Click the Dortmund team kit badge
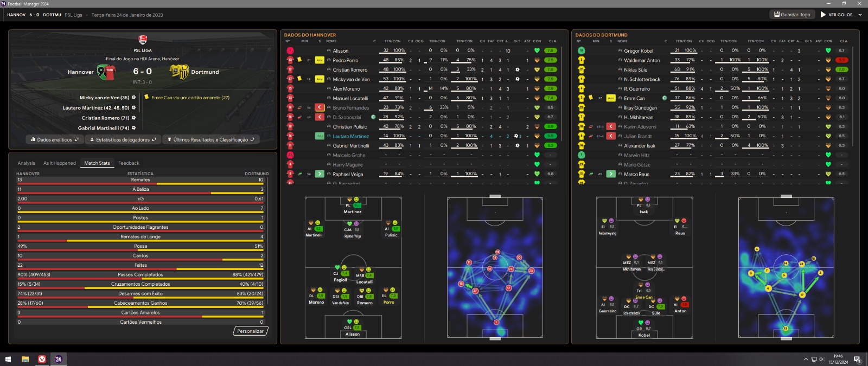The height and width of the screenshot is (366, 868). [179, 72]
